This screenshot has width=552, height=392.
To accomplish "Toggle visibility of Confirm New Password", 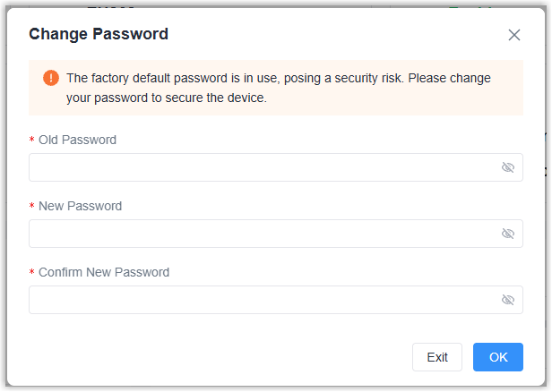I will pos(508,300).
